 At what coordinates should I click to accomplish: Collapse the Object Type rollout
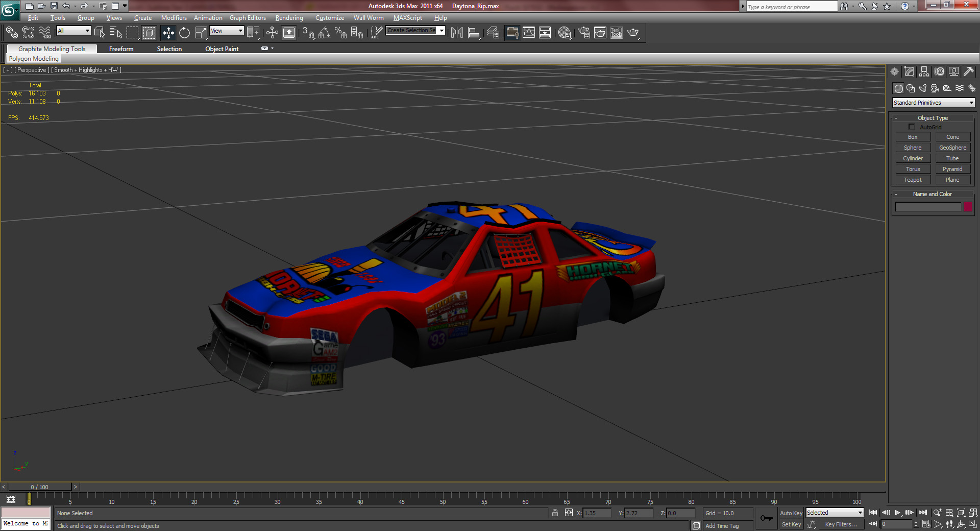pos(933,118)
